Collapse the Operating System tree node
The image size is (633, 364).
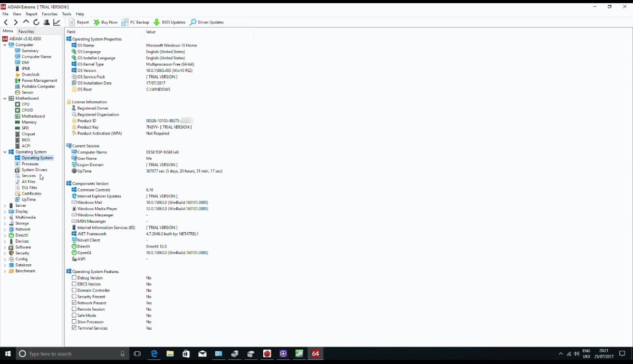point(5,152)
